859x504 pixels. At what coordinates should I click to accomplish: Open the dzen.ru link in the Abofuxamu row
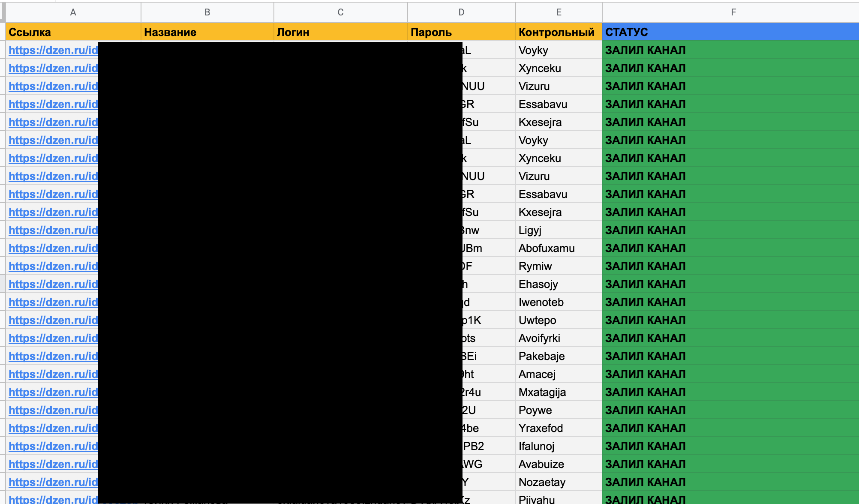[53, 248]
